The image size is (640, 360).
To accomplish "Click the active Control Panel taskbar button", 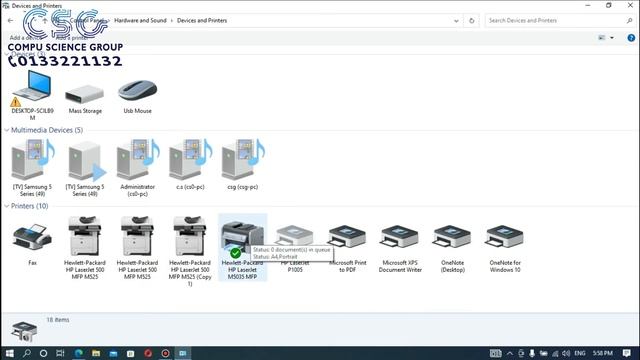I will 183,353.
